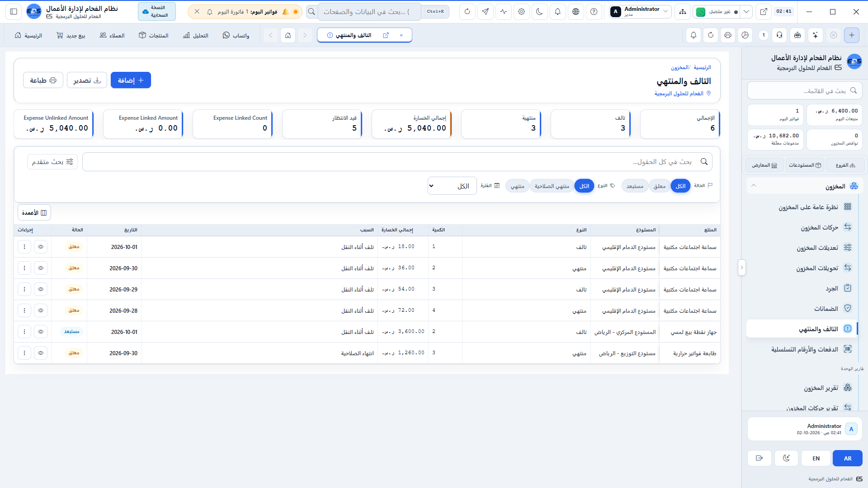Select the معلق status filter chip
Image resolution: width=868 pixels, height=488 pixels.
660,186
